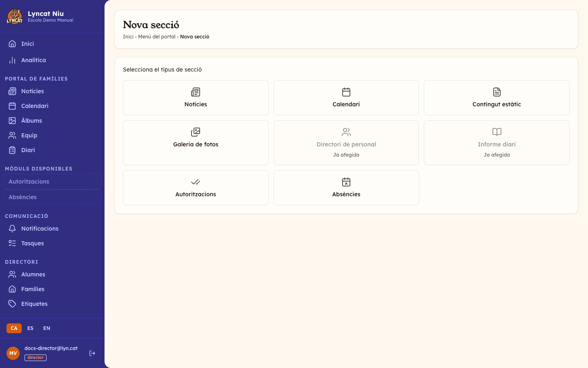Click the calendar icon on Calendari card
Viewport: 588px width, 368px height.
tap(346, 92)
